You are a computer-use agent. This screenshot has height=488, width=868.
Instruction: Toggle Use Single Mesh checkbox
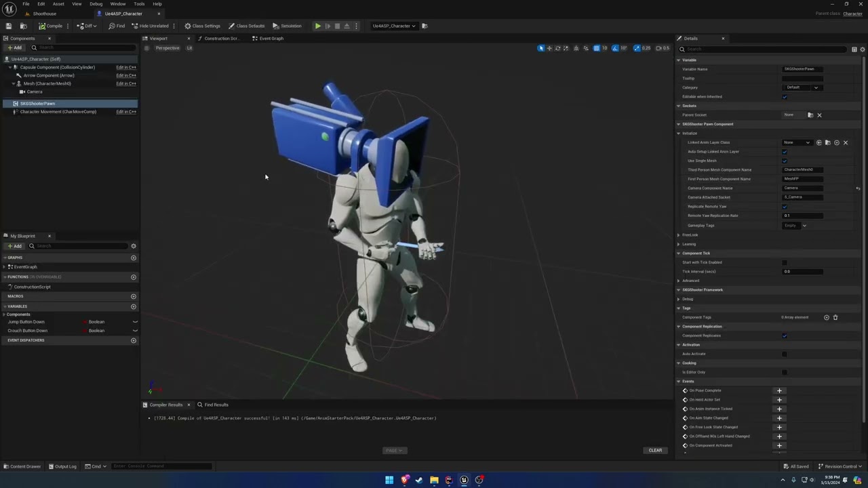(x=785, y=161)
